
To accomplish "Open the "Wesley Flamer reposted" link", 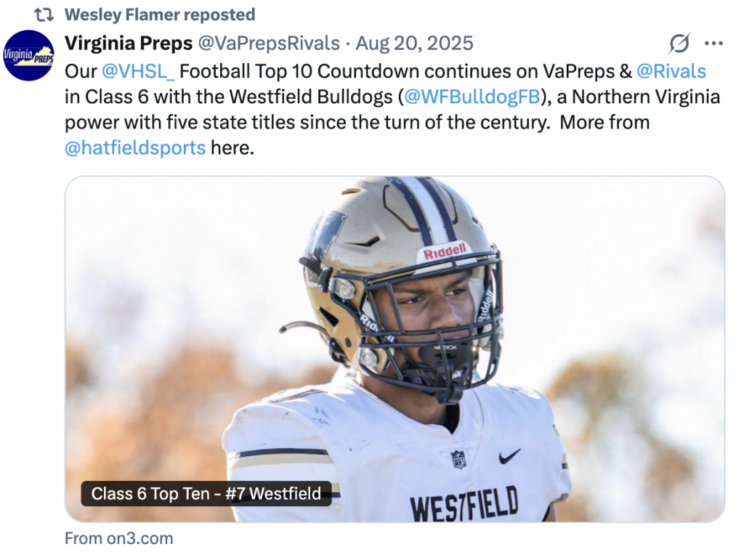I will (x=160, y=15).
